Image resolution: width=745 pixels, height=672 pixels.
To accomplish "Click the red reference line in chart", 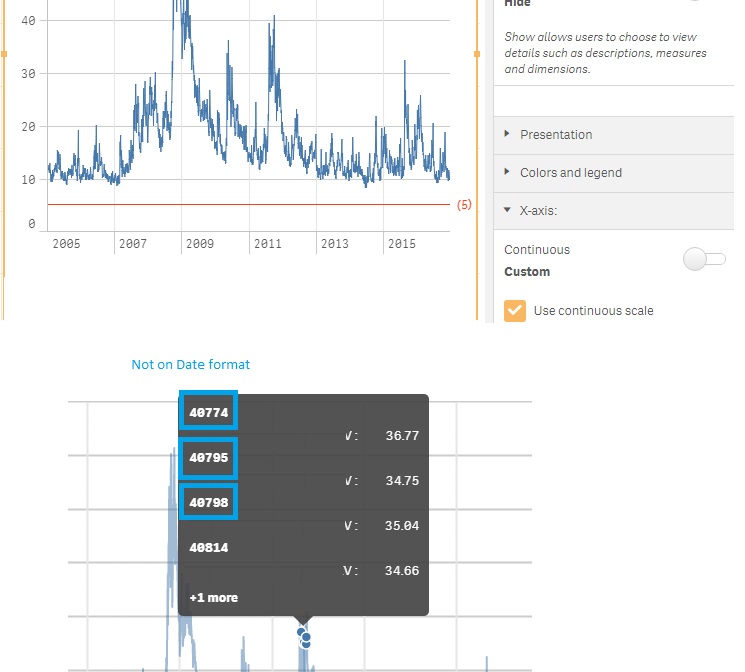I will (x=248, y=204).
